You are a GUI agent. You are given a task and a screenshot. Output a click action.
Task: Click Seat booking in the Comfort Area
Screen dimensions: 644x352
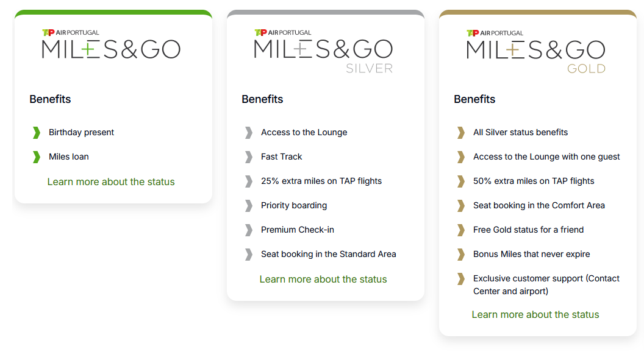point(538,205)
